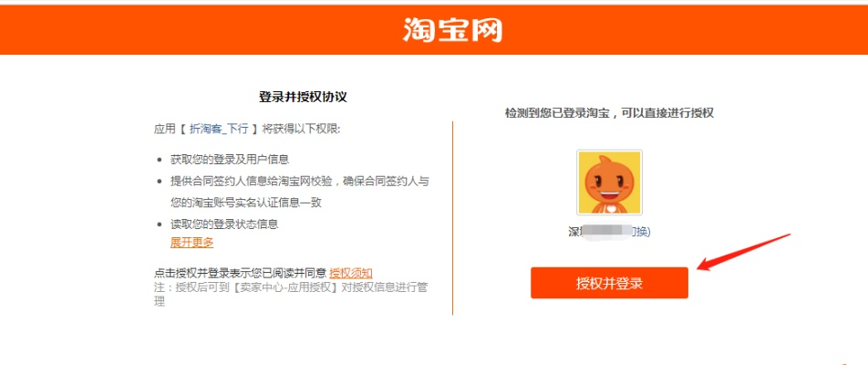The height and width of the screenshot is (365, 868).
Task: Click bullet dot beside 读取您的登录状态信息
Action: [x=160, y=224]
